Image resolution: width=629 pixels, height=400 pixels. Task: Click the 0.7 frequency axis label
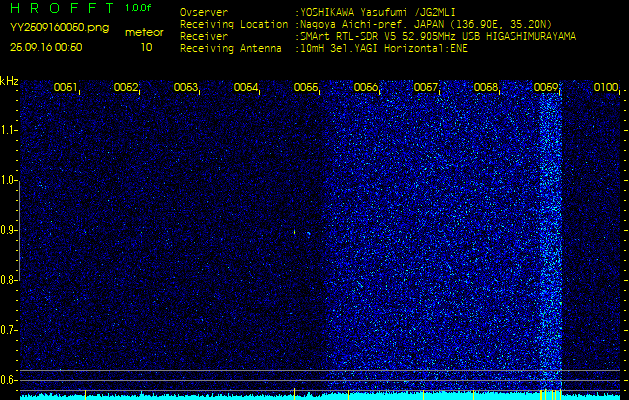pos(8,330)
